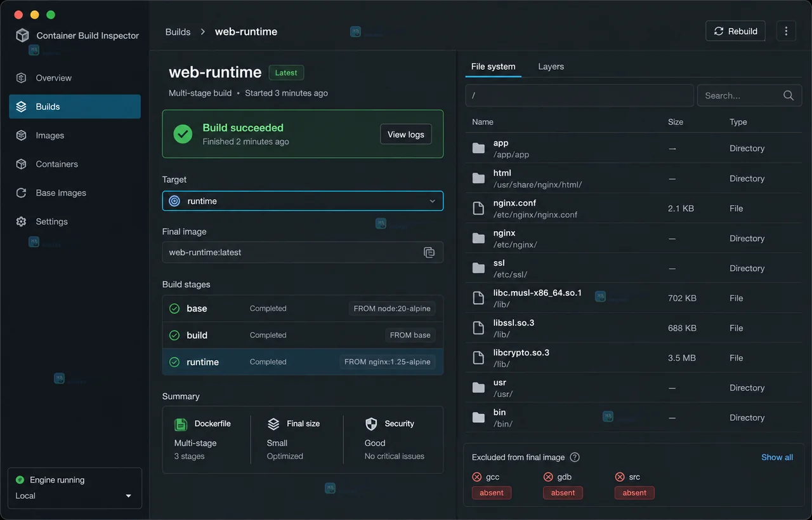Select the nginx.conf file icon
The height and width of the screenshot is (520, 812).
coord(479,208)
